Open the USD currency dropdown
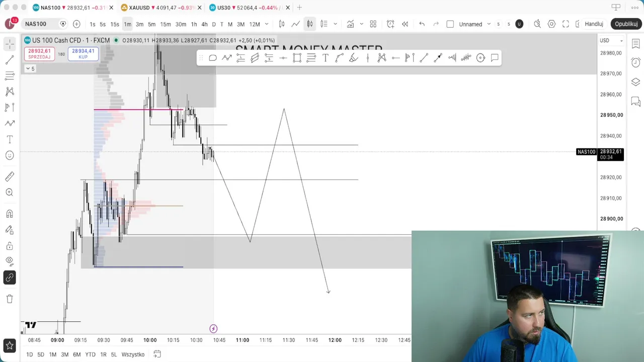644x362 pixels. pyautogui.click(x=611, y=40)
